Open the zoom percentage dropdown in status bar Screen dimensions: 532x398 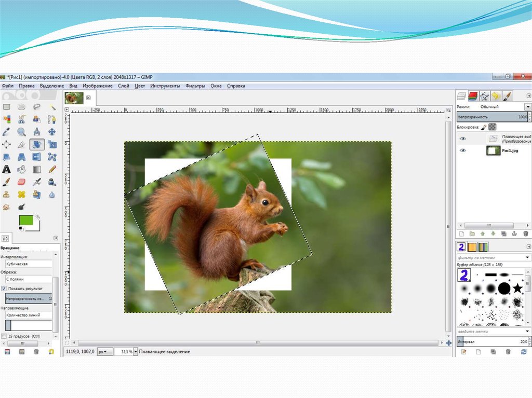click(136, 351)
